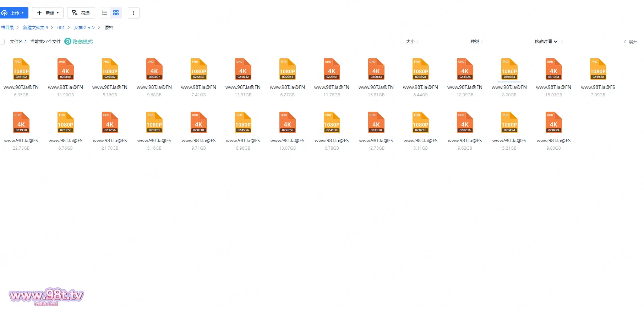Image resolution: width=644 pixels, height=309 pixels.
Task: Select the 9.80GB 4K file icon
Action: coord(553,122)
